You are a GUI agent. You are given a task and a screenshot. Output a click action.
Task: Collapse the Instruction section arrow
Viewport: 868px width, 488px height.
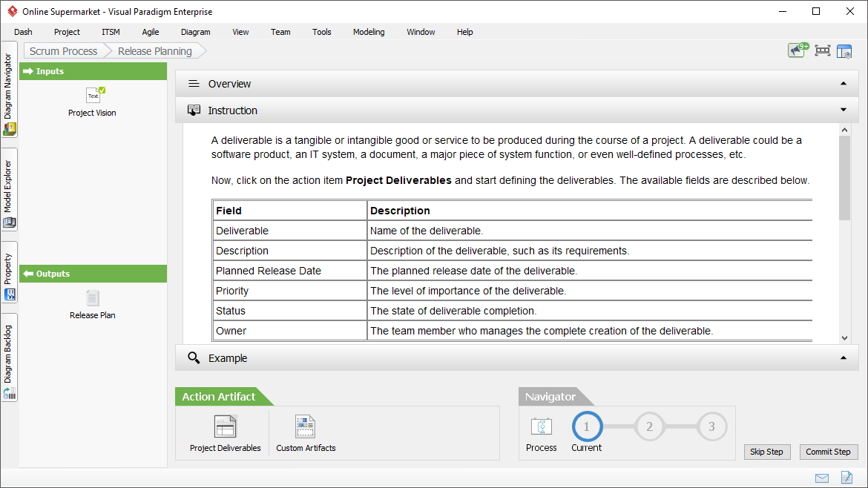(x=843, y=110)
